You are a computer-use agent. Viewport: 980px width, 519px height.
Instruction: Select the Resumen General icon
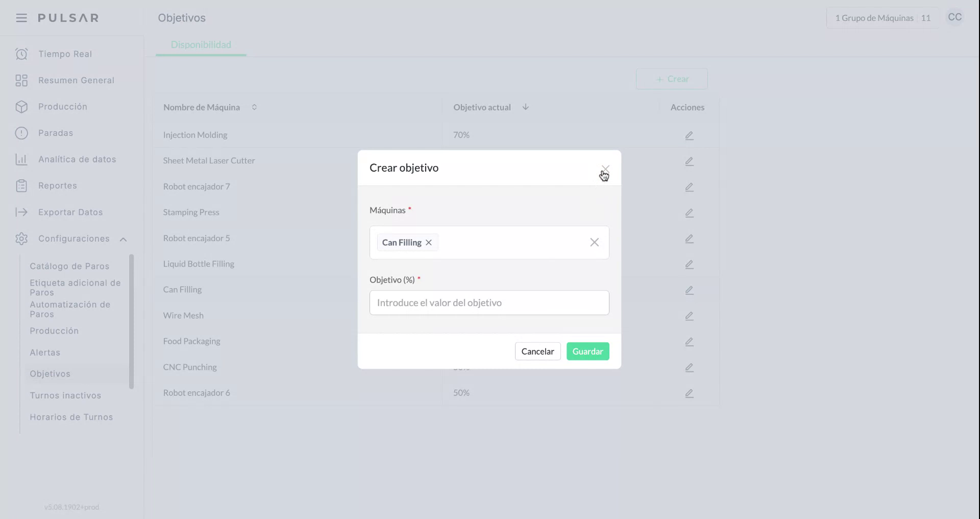[x=21, y=80]
